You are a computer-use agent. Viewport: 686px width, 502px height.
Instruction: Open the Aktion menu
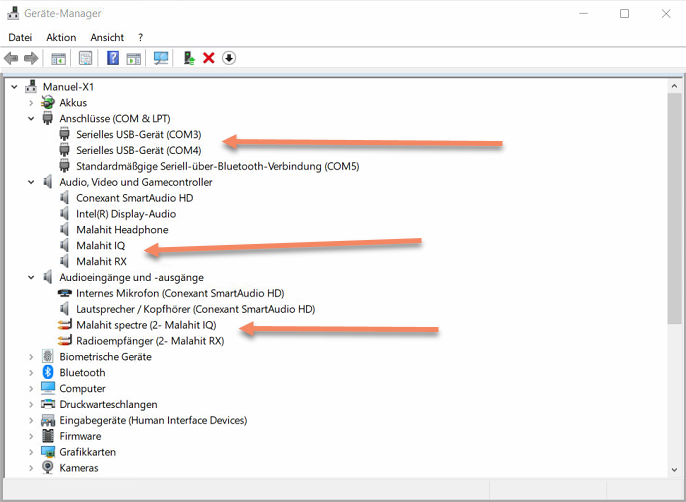pyautogui.click(x=61, y=38)
